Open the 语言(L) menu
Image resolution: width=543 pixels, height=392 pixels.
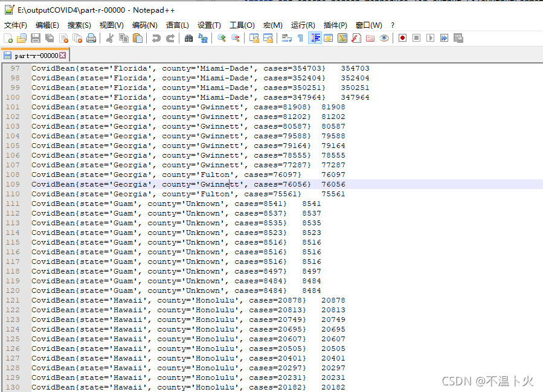178,25
